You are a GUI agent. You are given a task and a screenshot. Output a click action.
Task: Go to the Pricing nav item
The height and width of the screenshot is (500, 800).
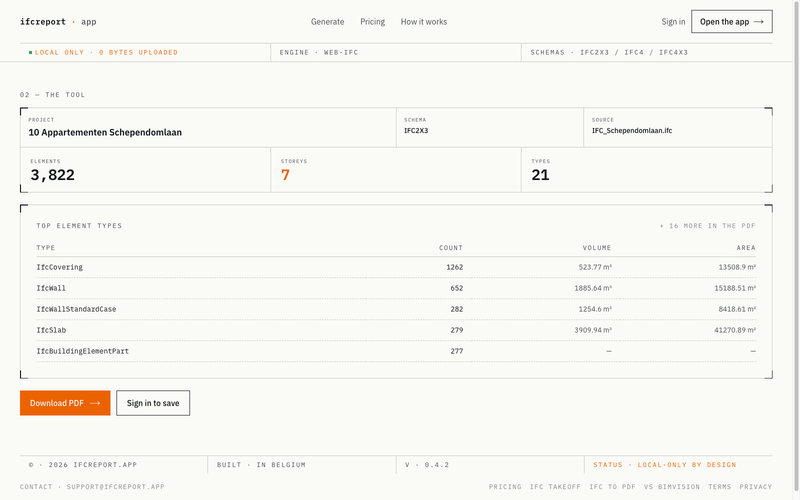[x=372, y=22]
